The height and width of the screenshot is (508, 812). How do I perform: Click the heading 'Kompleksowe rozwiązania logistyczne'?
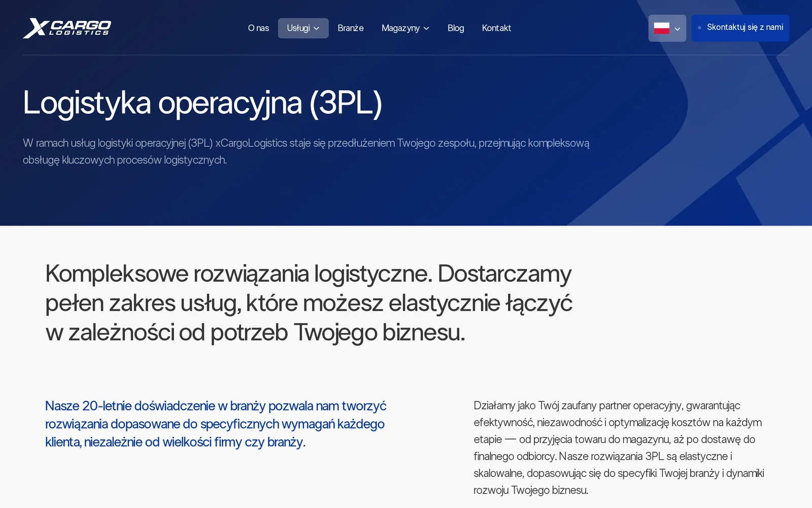coord(309,303)
